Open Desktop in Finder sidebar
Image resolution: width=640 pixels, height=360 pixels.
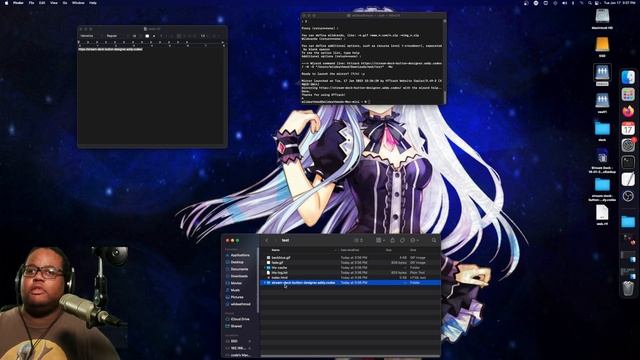point(237,262)
